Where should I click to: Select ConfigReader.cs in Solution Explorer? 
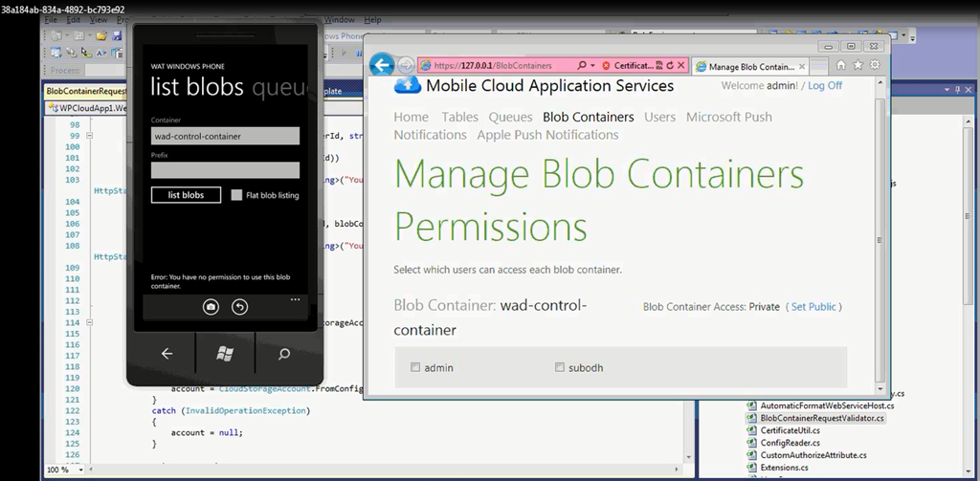(784, 443)
